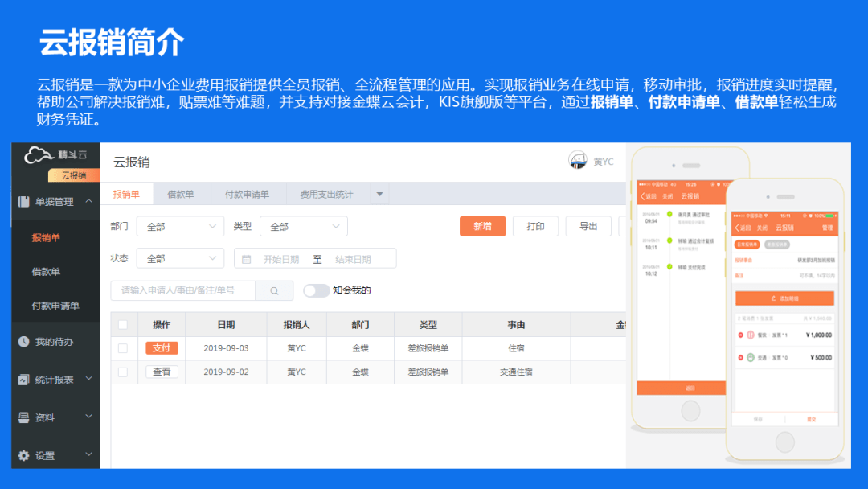Check the select-all box in table header
This screenshot has height=489, width=868.
coord(125,324)
